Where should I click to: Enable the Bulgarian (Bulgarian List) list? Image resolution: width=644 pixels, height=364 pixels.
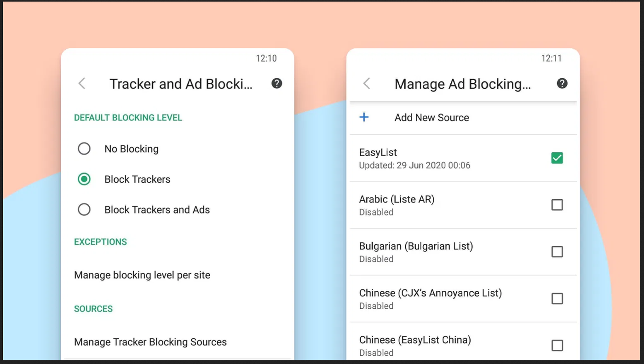pos(557,252)
